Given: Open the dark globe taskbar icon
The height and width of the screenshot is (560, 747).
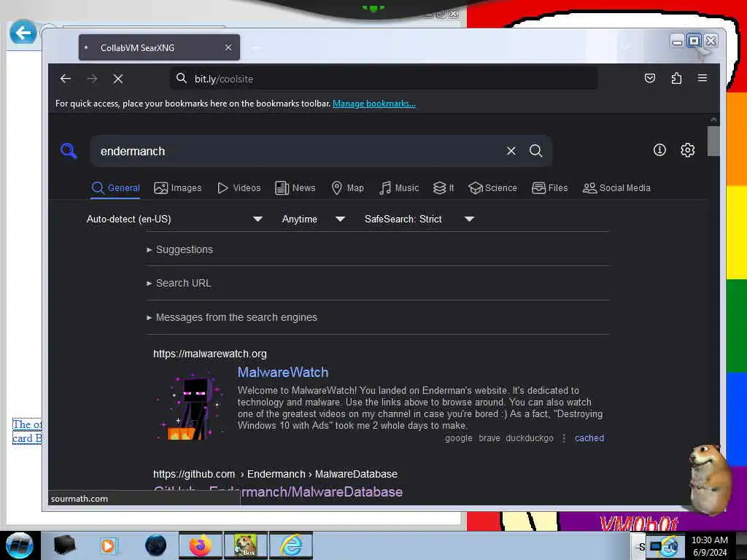Looking at the screenshot, I should pyautogui.click(x=156, y=545).
